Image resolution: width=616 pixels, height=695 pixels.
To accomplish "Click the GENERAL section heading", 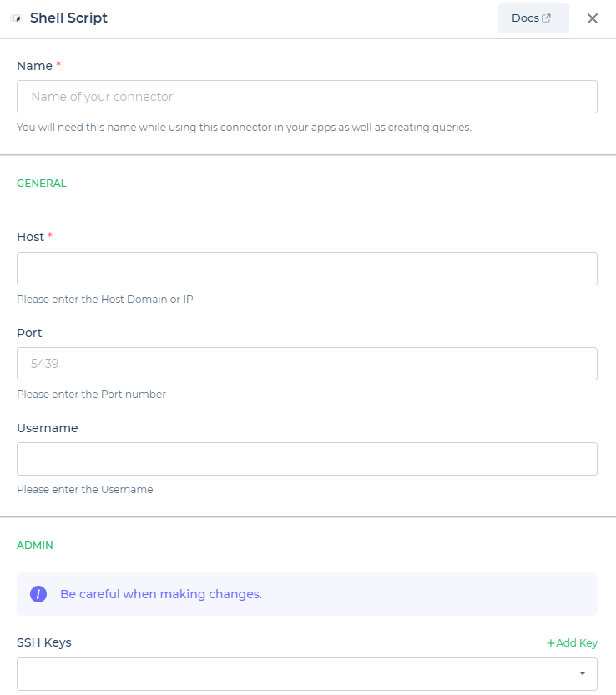I will 42,183.
